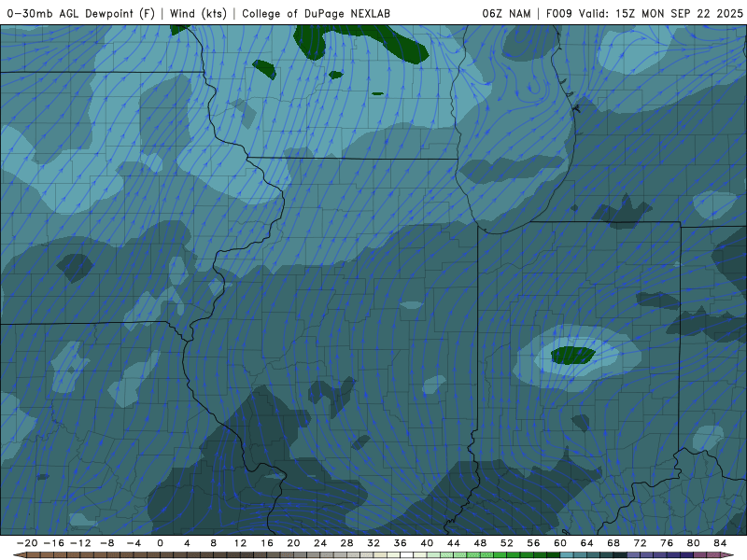The width and height of the screenshot is (747, 560).
Task: Click the '06Z NAM' model run label
Action: 506,13
